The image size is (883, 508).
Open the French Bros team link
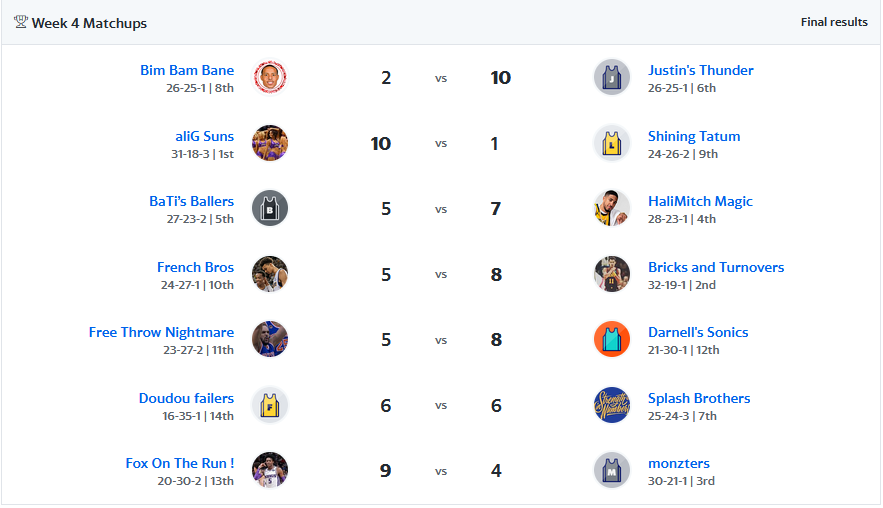(x=195, y=267)
